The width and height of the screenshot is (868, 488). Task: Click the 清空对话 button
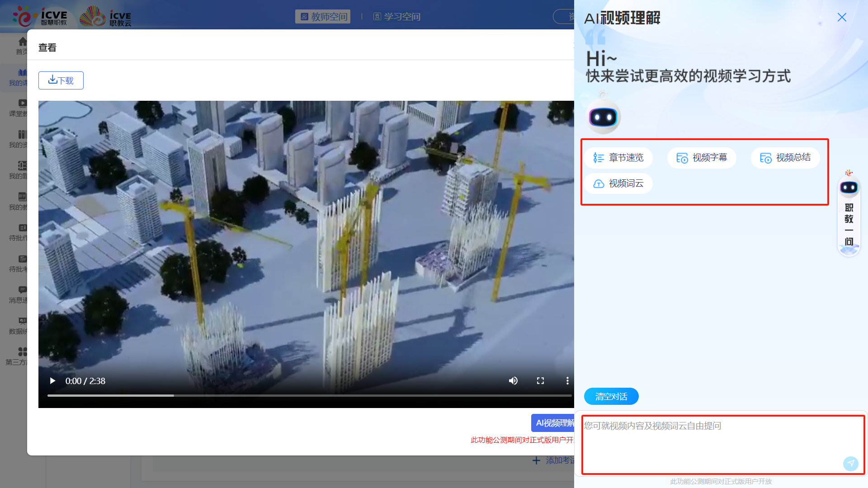(x=611, y=396)
